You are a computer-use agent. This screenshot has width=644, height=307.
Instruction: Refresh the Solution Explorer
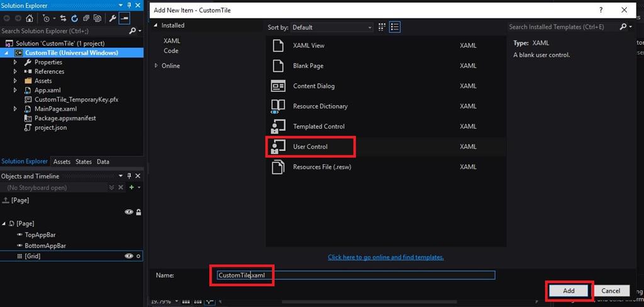point(74,18)
